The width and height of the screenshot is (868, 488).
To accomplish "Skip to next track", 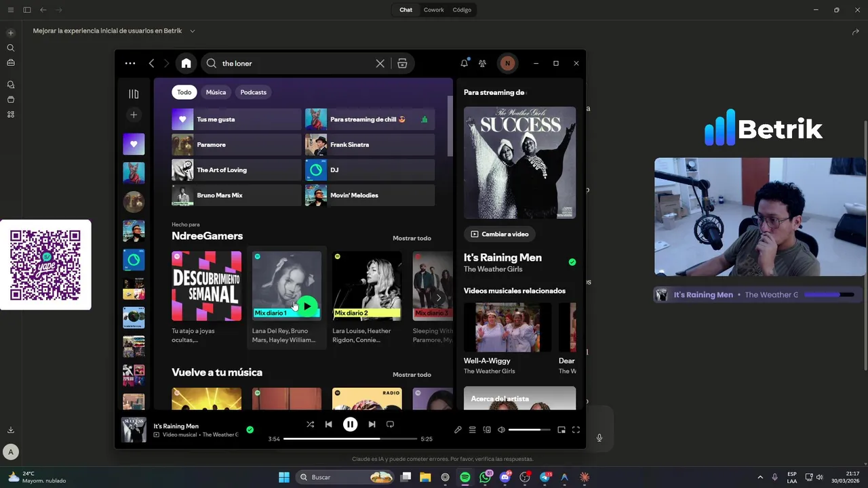I will pyautogui.click(x=372, y=424).
